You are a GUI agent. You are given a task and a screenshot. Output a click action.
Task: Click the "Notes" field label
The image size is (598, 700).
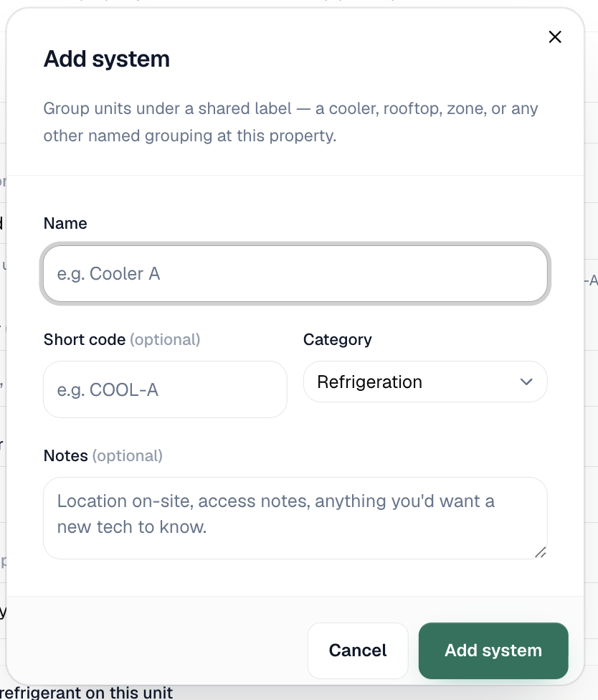(65, 456)
